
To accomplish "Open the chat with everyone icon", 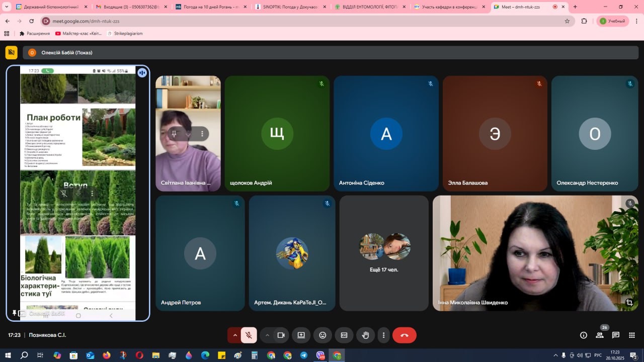I will (x=616, y=335).
